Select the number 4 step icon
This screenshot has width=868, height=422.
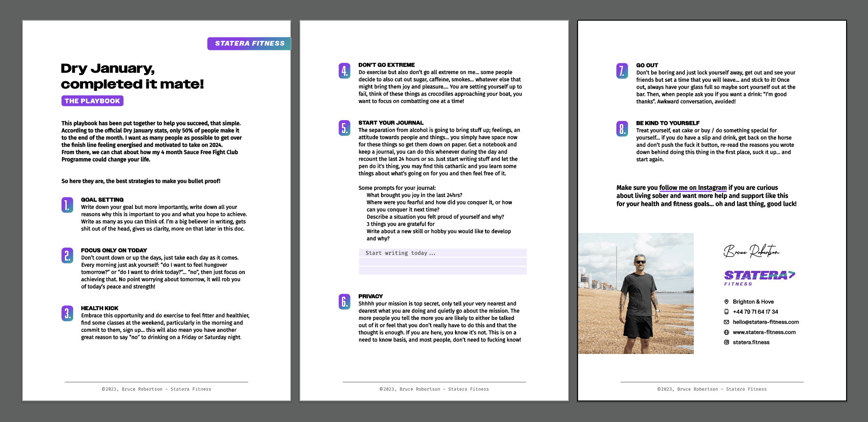(x=344, y=71)
